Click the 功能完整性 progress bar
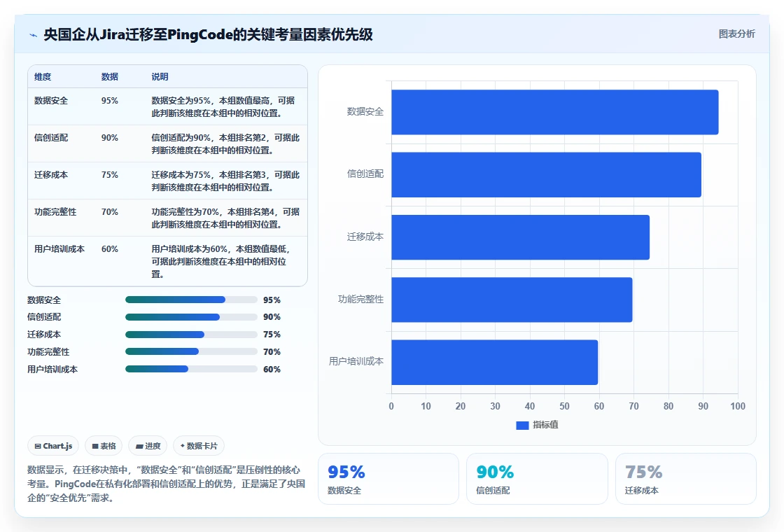Screen dimensions: 784x532 tap(191, 351)
